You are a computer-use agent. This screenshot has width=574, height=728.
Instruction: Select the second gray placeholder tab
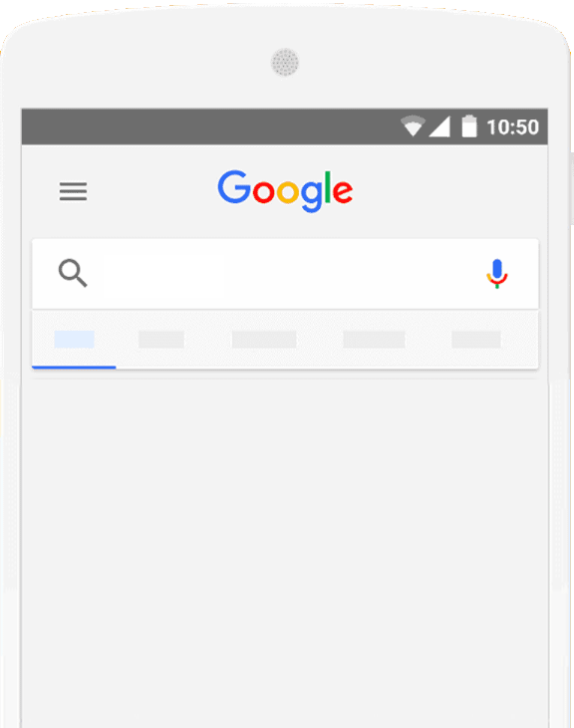tap(161, 340)
